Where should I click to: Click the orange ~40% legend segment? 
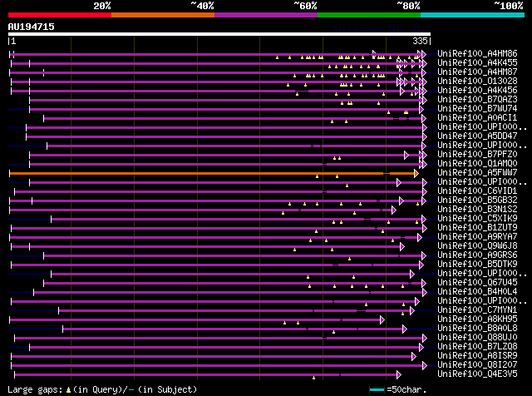pyautogui.click(x=163, y=15)
